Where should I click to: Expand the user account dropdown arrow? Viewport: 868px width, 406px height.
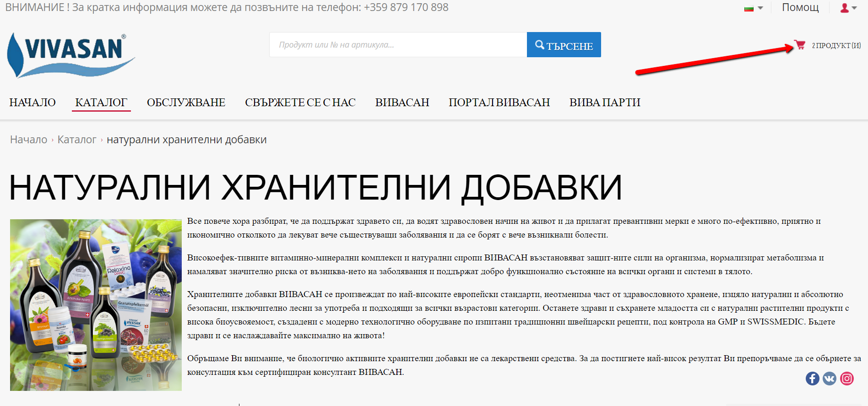854,8
